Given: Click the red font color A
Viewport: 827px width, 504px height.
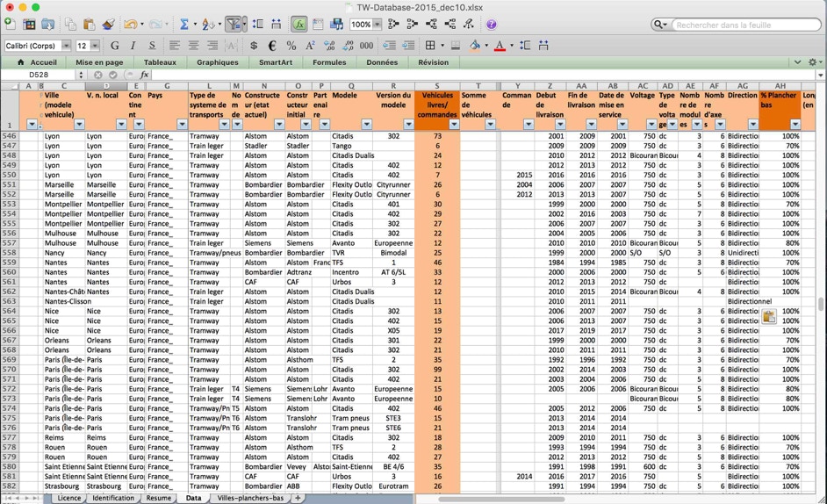Looking at the screenshot, I should [500, 46].
